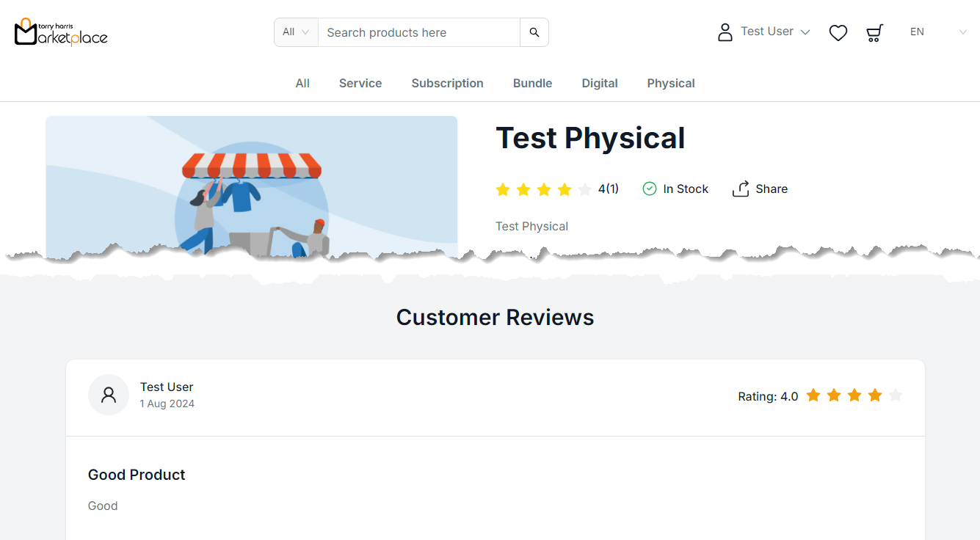
Task: Click the search magnifier button
Action: 534,32
